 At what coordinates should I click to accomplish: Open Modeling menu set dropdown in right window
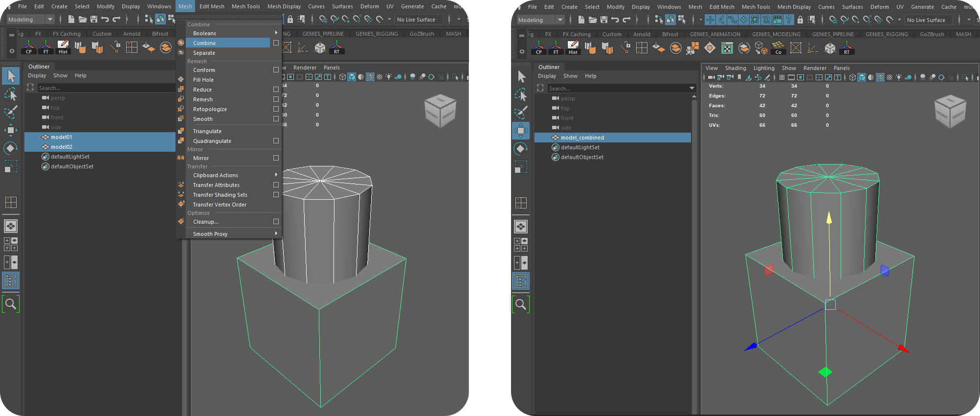pos(540,20)
